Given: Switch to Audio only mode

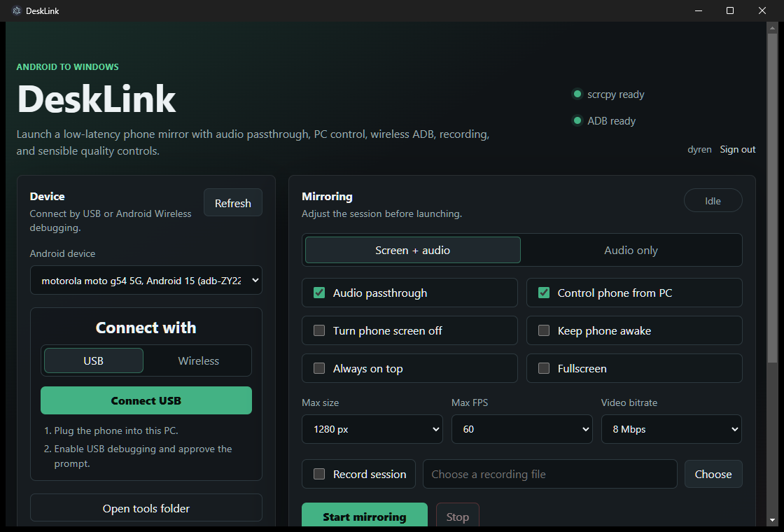Looking at the screenshot, I should click(x=631, y=250).
